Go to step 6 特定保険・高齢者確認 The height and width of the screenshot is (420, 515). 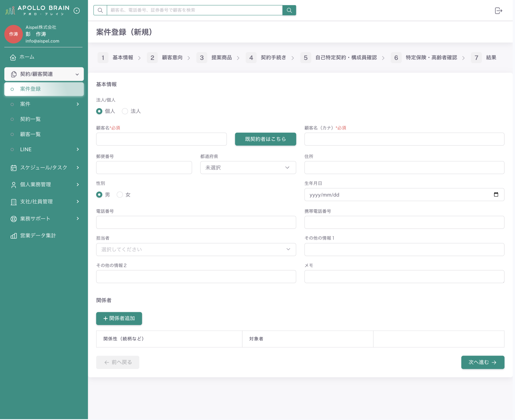(424, 58)
